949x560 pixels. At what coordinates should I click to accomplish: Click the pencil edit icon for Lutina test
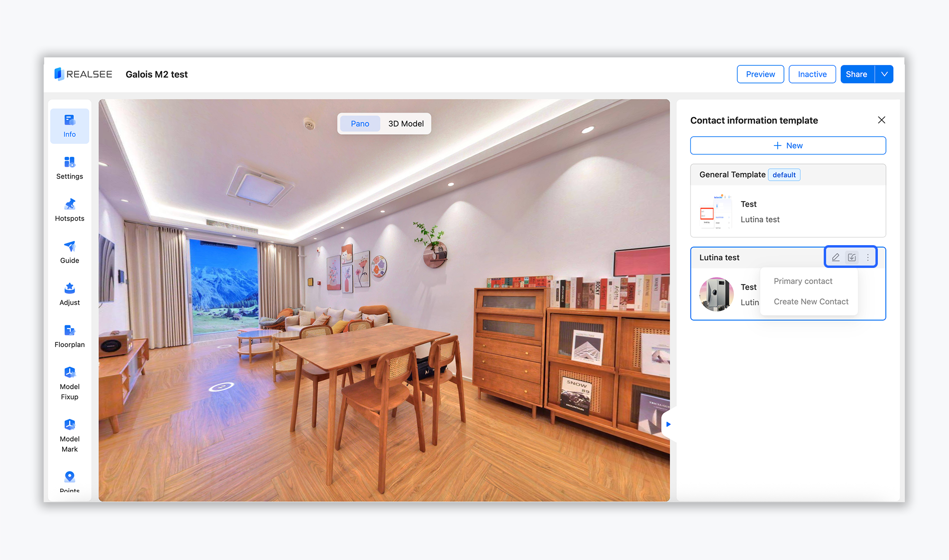point(836,257)
